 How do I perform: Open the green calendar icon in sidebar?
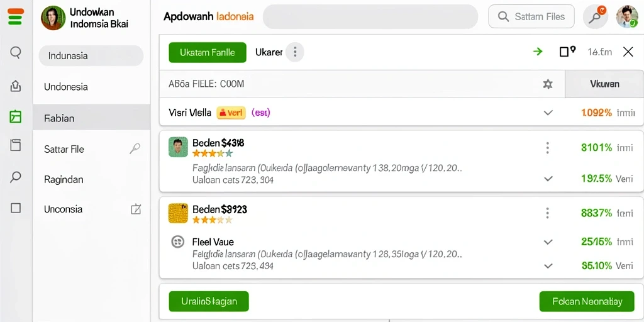[16, 116]
